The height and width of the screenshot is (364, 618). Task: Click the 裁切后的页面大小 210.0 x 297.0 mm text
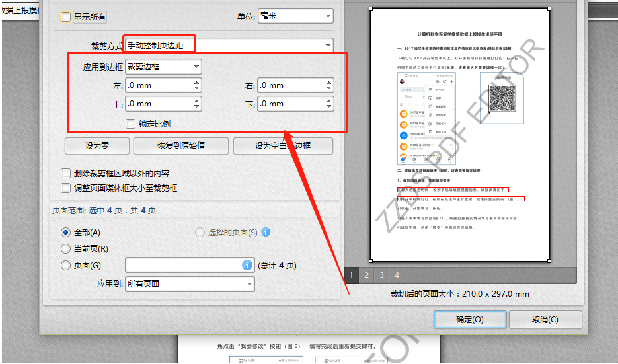(x=459, y=294)
